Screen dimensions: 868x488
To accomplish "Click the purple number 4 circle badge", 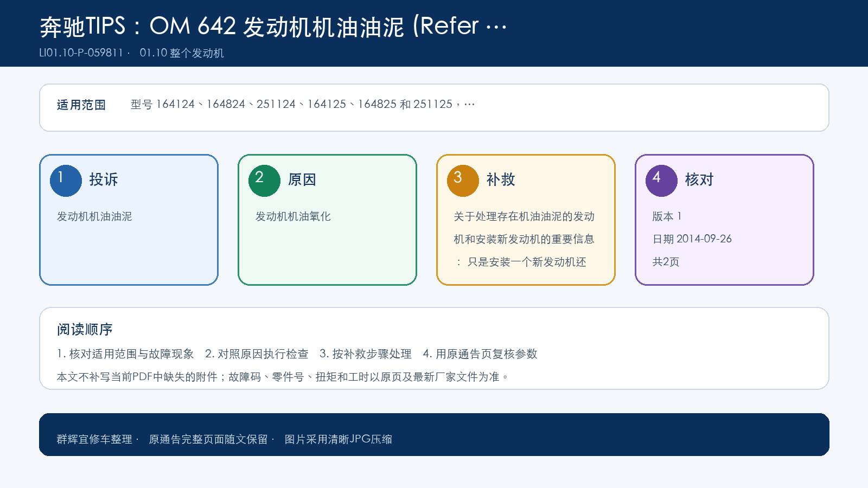I will tap(661, 181).
